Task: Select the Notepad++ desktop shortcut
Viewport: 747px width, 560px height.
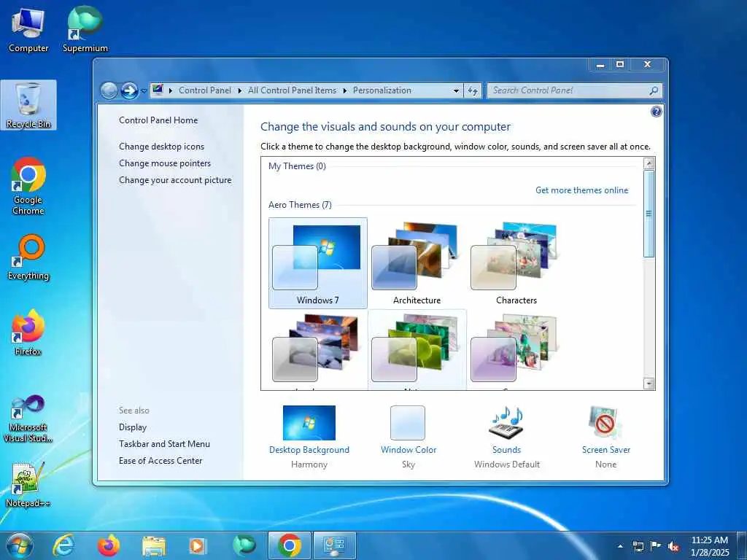Action: click(28, 485)
